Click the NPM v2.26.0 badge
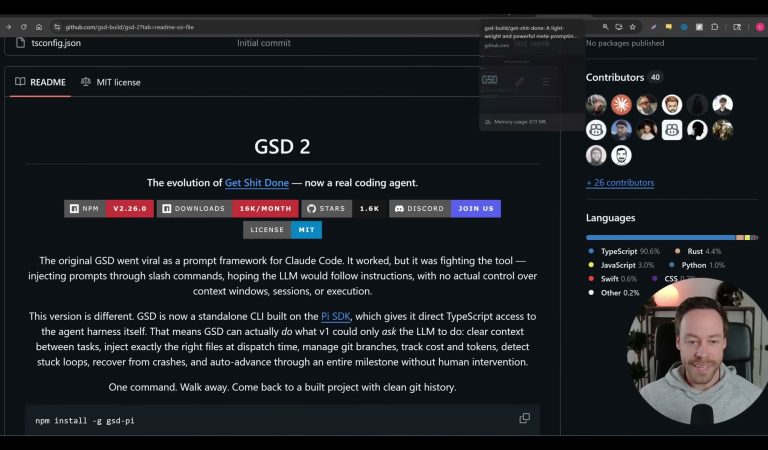The width and height of the screenshot is (768, 450). pyautogui.click(x=109, y=209)
